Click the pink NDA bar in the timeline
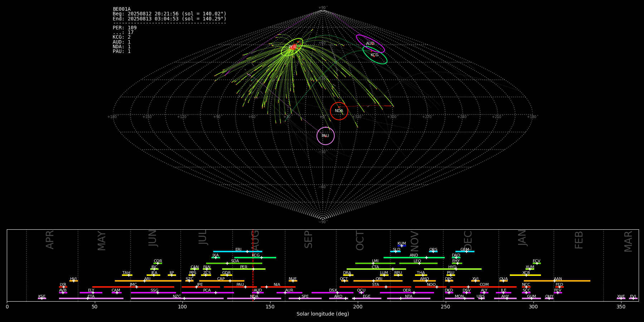This screenshot has width=644, height=322. (254, 298)
